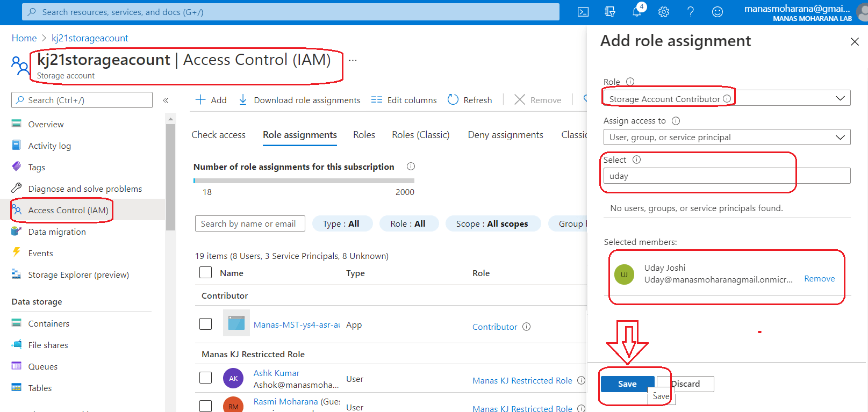Click the Containers icon
Image resolution: width=868 pixels, height=412 pixels.
pyautogui.click(x=17, y=323)
